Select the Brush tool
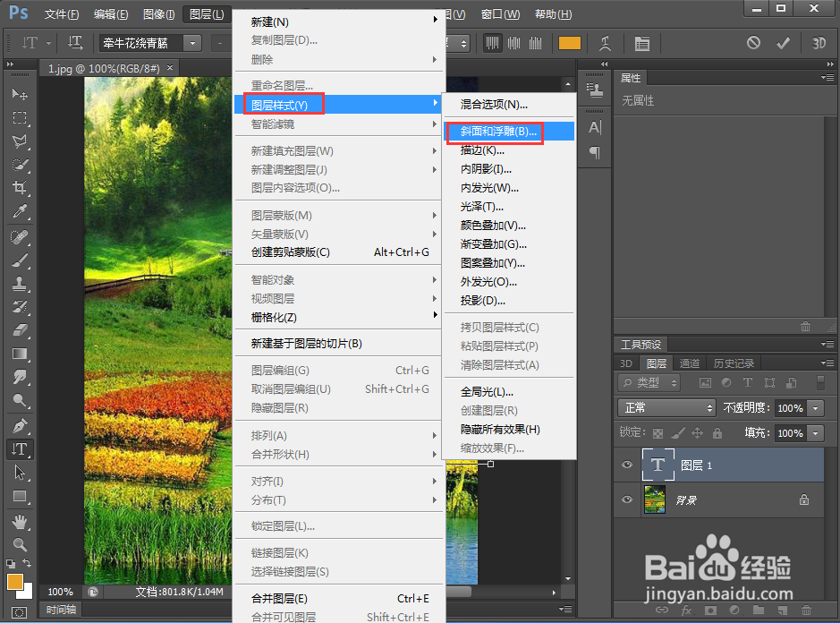 20,260
